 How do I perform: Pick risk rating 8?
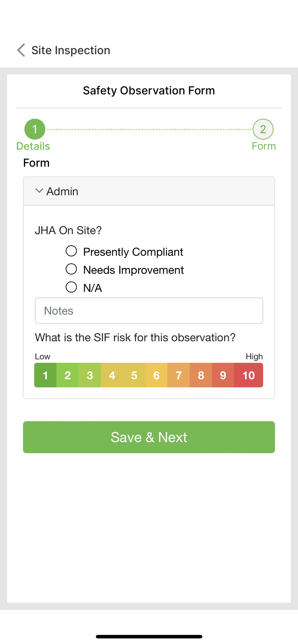pyautogui.click(x=201, y=375)
